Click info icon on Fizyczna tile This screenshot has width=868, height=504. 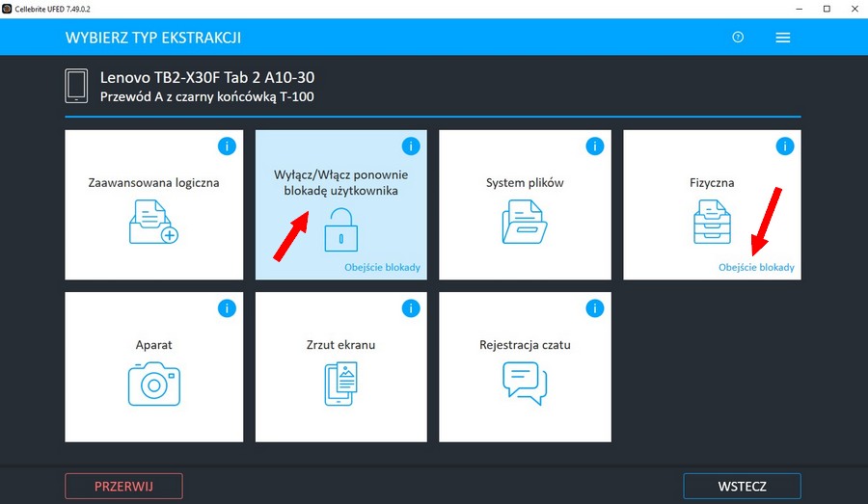pos(785,146)
